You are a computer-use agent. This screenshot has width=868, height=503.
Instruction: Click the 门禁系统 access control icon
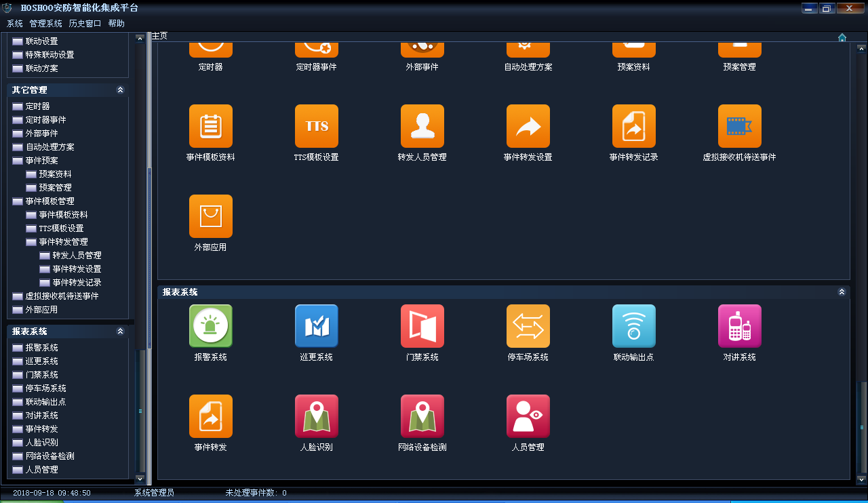[422, 326]
